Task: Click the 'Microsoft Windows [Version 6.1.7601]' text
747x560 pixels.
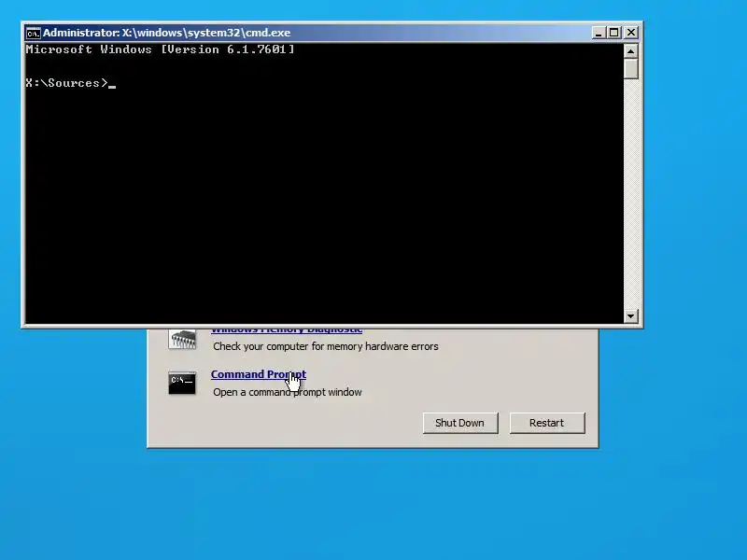Action: click(160, 49)
